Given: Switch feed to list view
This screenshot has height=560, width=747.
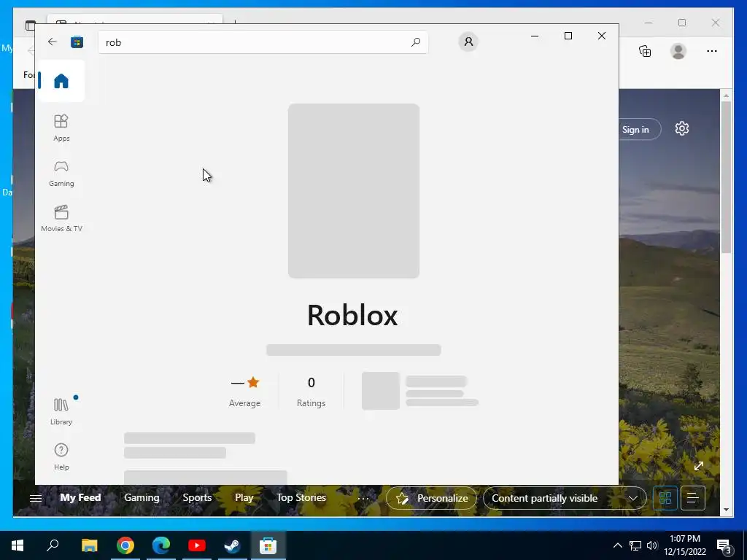Looking at the screenshot, I should (x=693, y=498).
